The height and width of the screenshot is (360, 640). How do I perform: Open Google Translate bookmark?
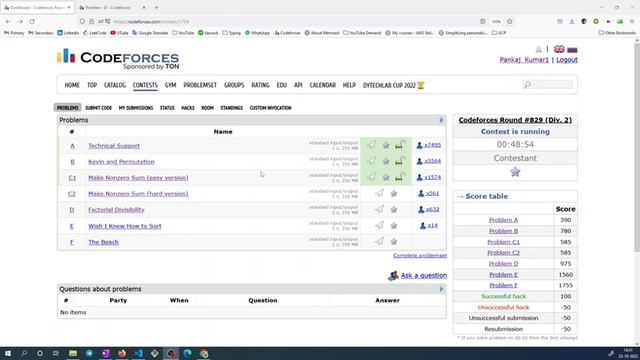tap(151, 33)
